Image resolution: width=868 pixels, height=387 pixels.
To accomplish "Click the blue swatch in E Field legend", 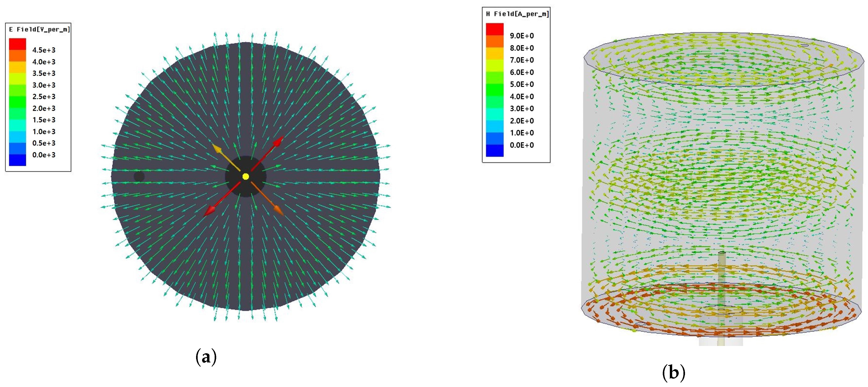I will [x=18, y=159].
